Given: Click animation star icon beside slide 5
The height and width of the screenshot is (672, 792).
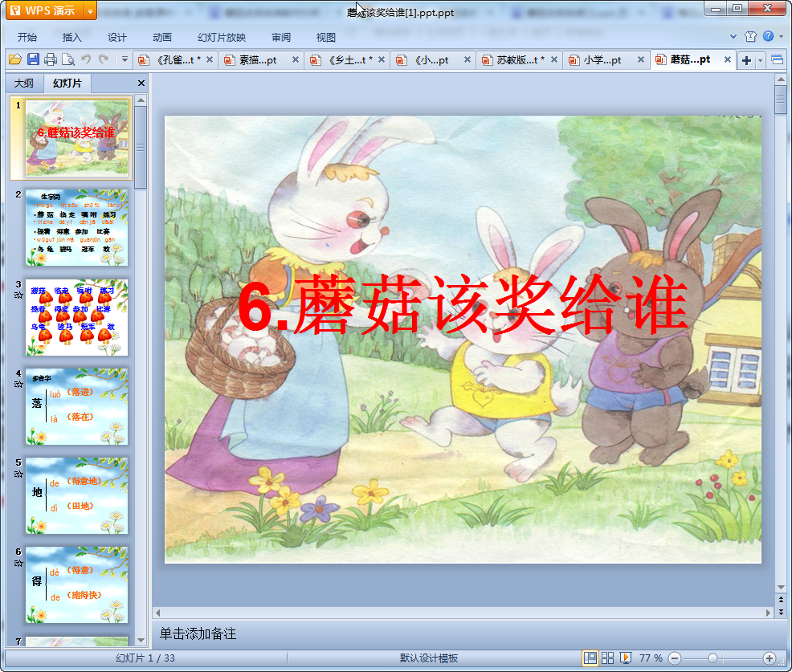Looking at the screenshot, I should 18,474.
